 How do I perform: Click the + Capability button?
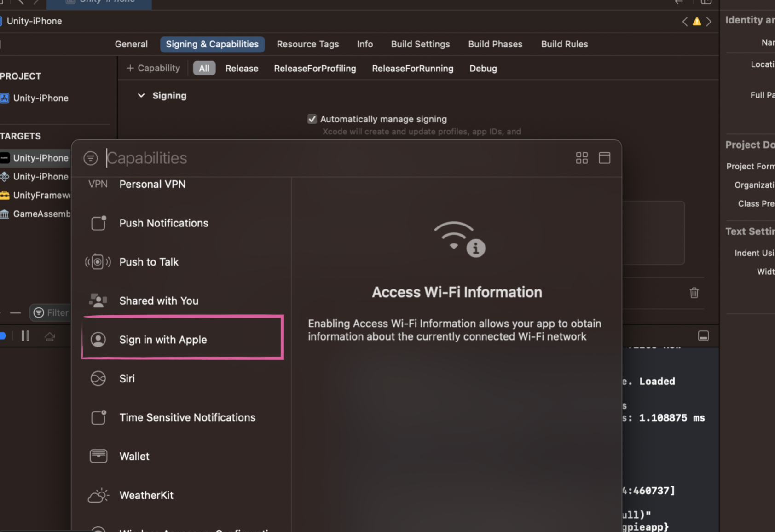pos(153,68)
